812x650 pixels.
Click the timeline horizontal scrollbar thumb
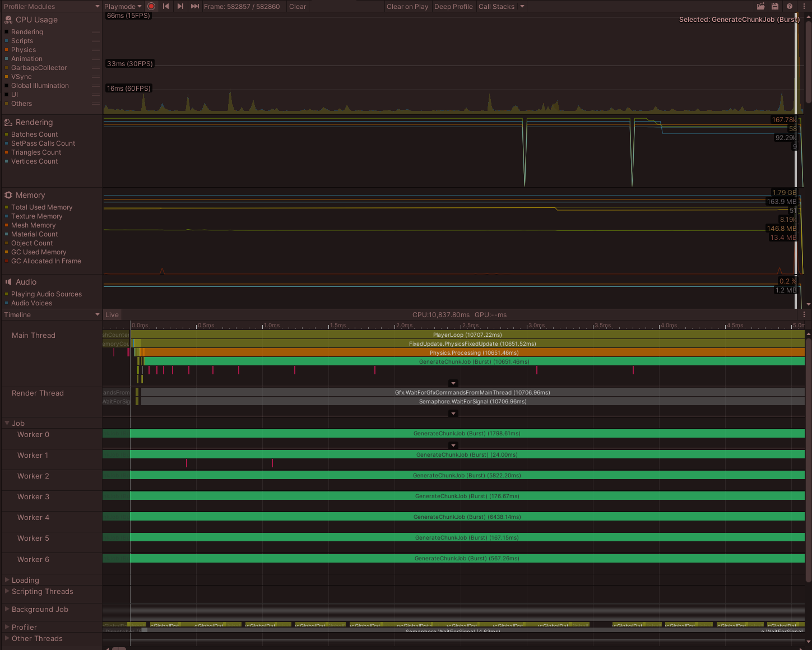click(x=119, y=648)
